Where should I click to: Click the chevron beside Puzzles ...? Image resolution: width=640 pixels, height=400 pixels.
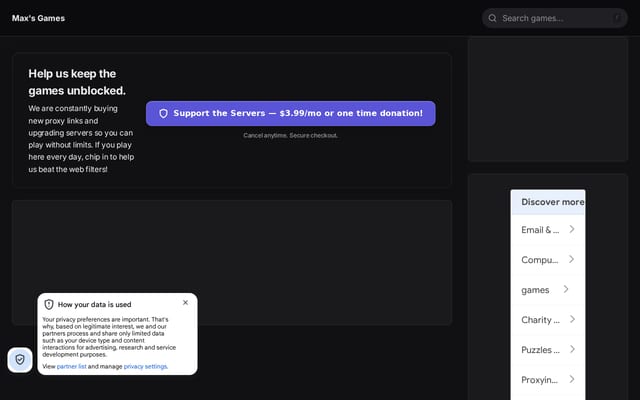[x=572, y=349]
